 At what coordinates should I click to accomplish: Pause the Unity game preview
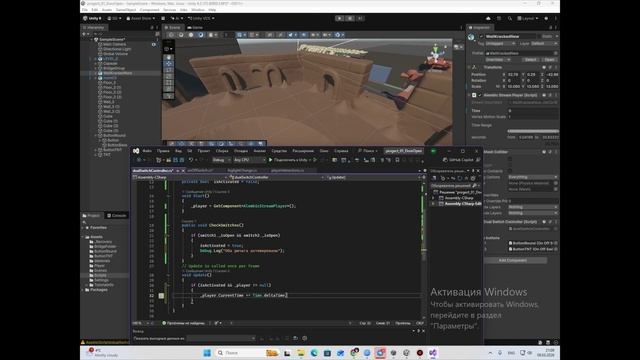pyautogui.click(x=350, y=18)
